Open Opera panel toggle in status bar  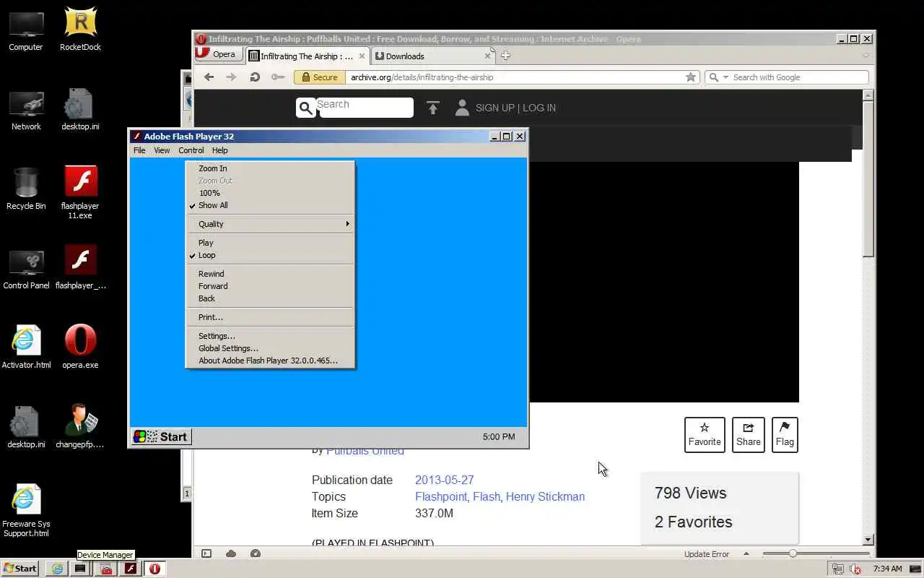click(x=206, y=554)
